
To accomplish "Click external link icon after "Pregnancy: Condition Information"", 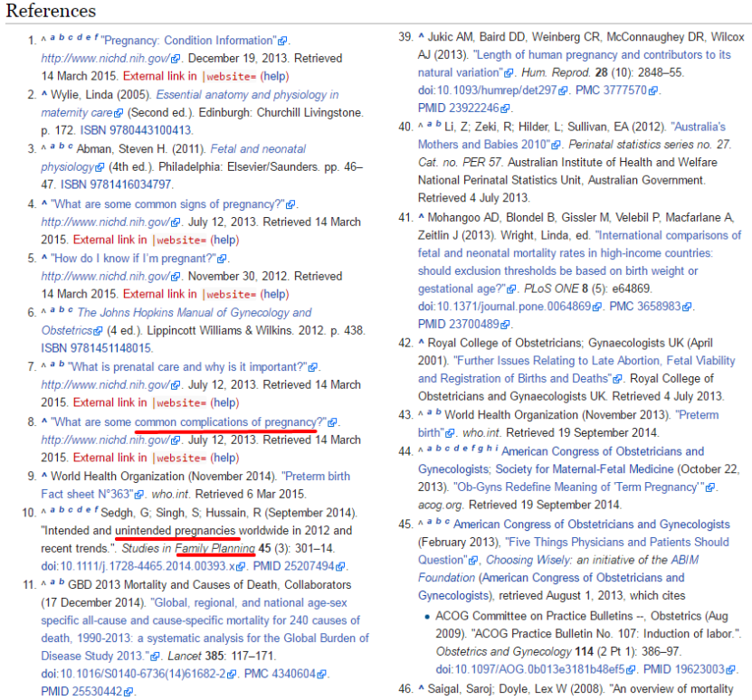I will 283,41.
